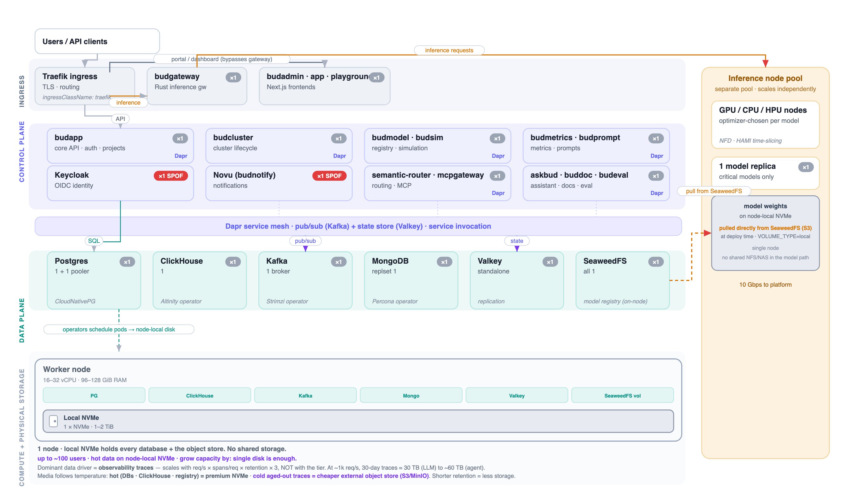
Task: Click the x1 badge on budapp
Action: (180, 138)
